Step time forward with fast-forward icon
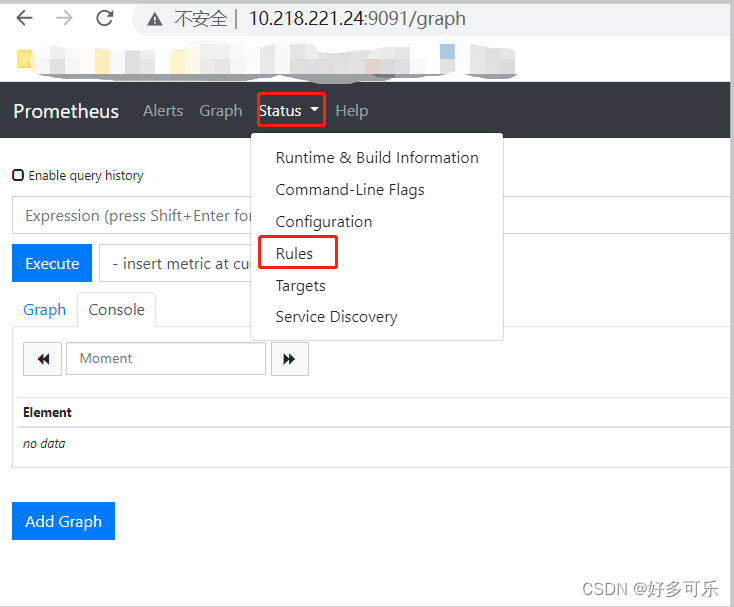The width and height of the screenshot is (734, 607). pos(289,359)
